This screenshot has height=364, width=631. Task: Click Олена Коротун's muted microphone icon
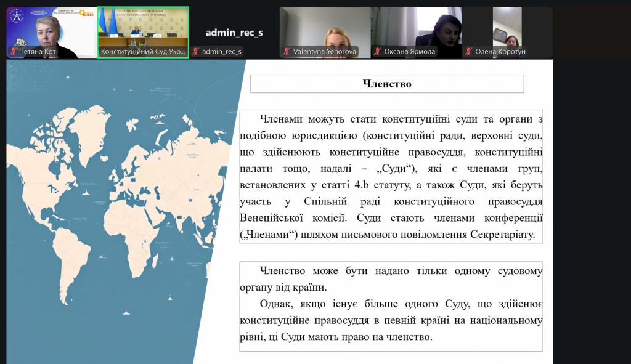point(468,52)
